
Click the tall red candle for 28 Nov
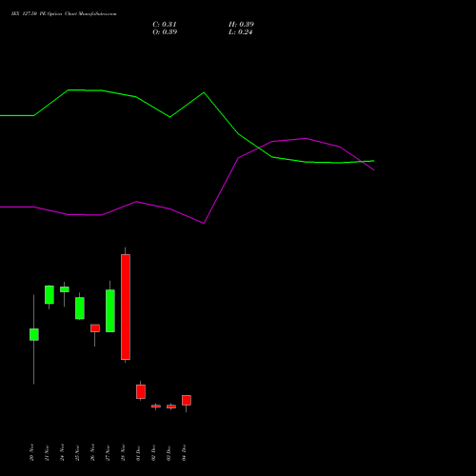tap(126, 307)
